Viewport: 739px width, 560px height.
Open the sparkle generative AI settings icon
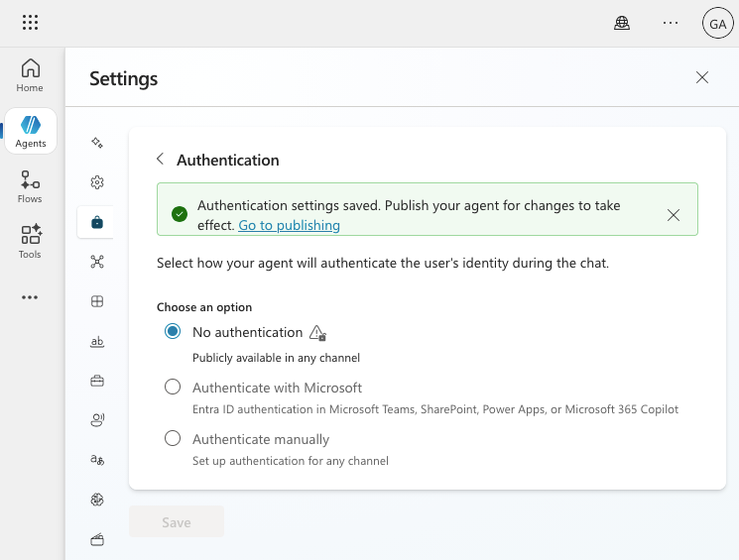tap(97, 143)
